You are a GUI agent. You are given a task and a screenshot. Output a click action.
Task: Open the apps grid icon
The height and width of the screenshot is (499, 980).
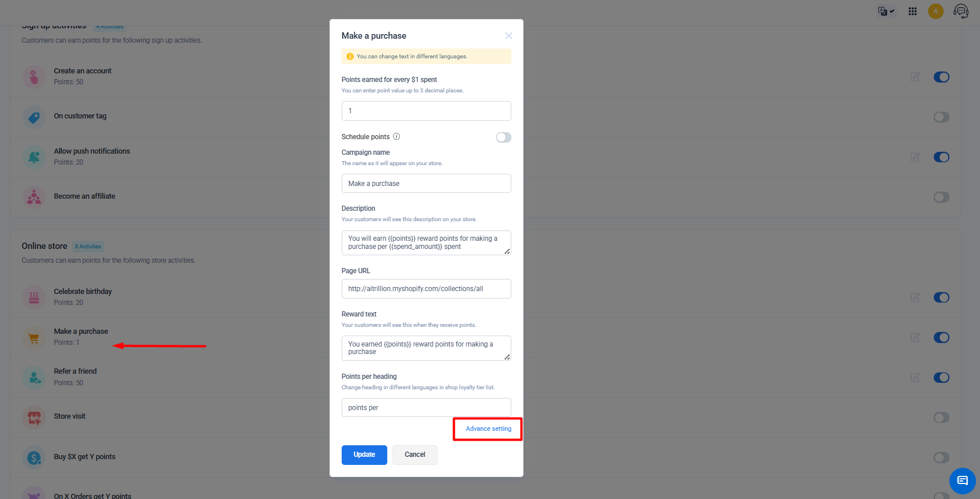tap(912, 11)
